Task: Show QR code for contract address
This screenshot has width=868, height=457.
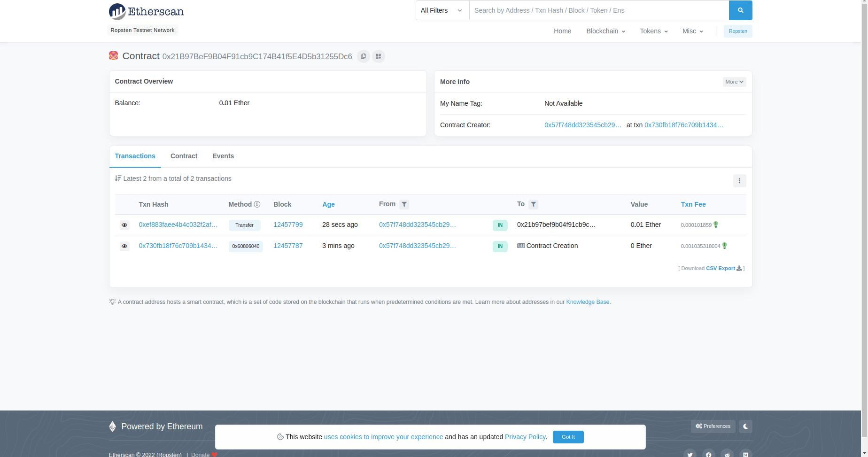Action: (378, 56)
